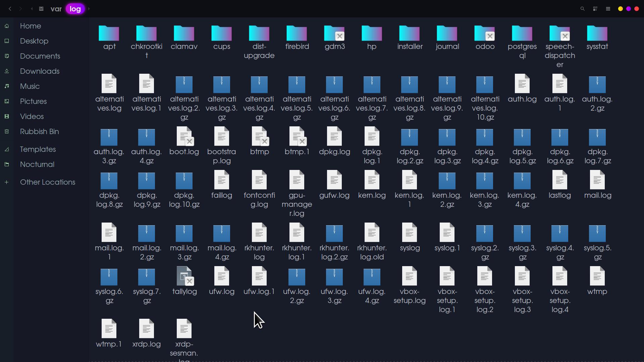Select the kern.log file icon
This screenshot has height=362, width=644.
click(x=372, y=180)
